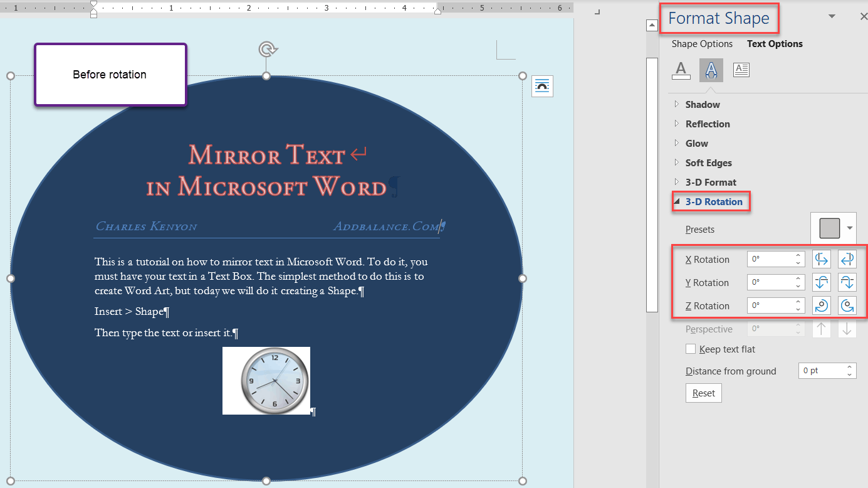
Task: Expand the Reflection section
Action: click(676, 124)
